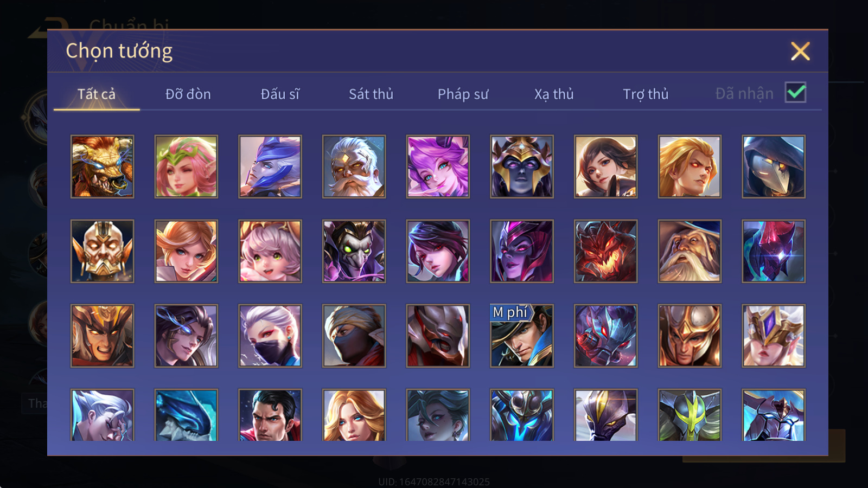Open the 'Sát thủ' tab
Viewport: 868px width, 488px height.
[371, 94]
